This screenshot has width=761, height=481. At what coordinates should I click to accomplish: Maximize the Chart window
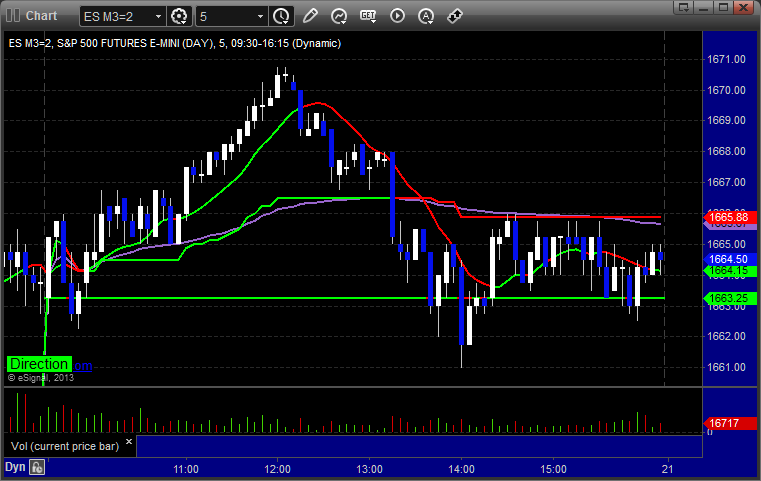tap(724, 7)
